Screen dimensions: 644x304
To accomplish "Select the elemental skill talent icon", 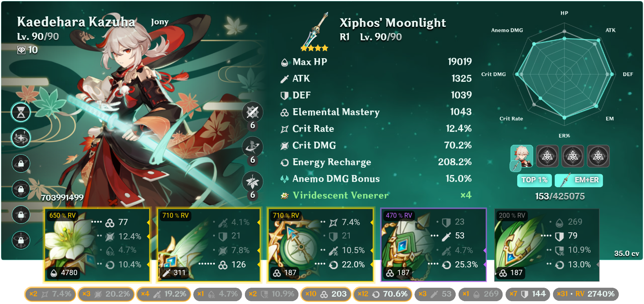I will 253,147.
